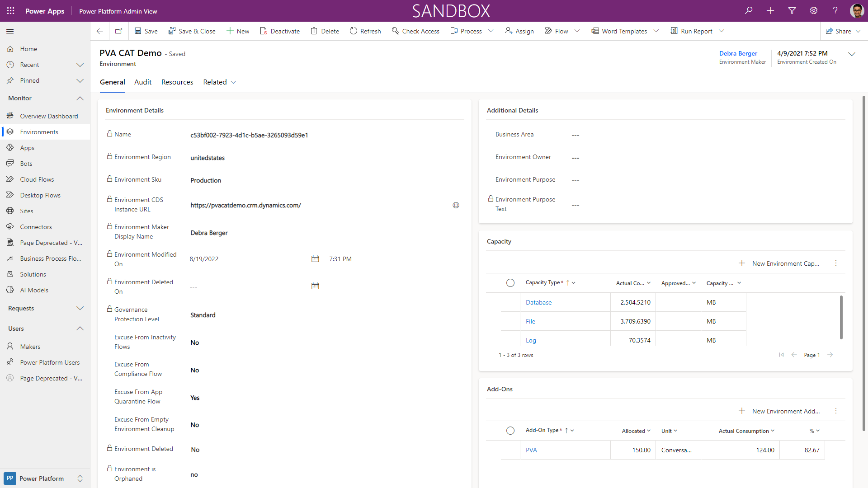Image resolution: width=868 pixels, height=488 pixels.
Task: Click the Refresh toolbar button
Action: pyautogui.click(x=365, y=31)
